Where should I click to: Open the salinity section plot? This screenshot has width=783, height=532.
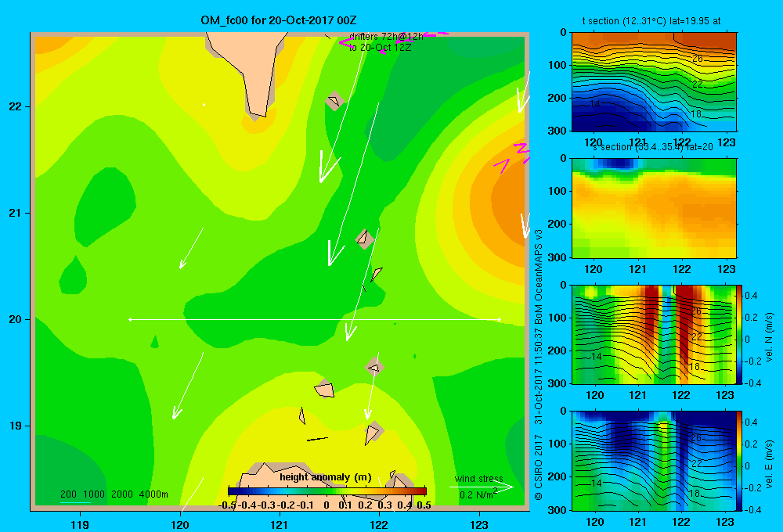point(654,208)
